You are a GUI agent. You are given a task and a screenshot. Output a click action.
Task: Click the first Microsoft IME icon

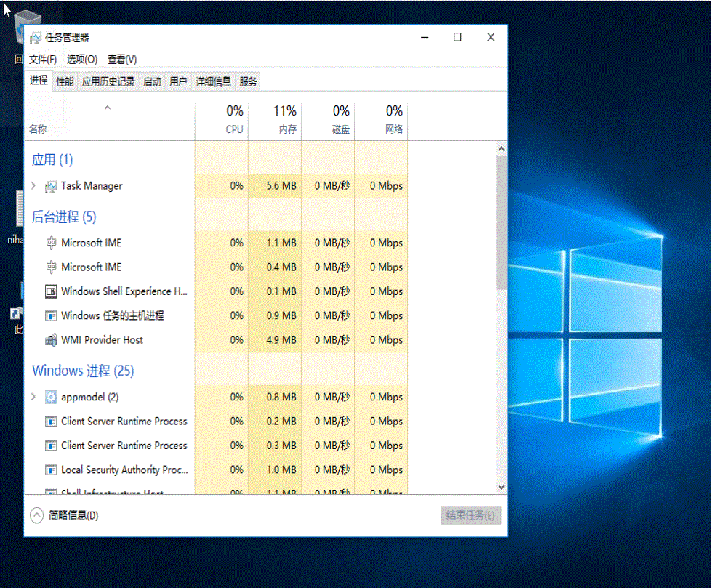[x=51, y=243]
